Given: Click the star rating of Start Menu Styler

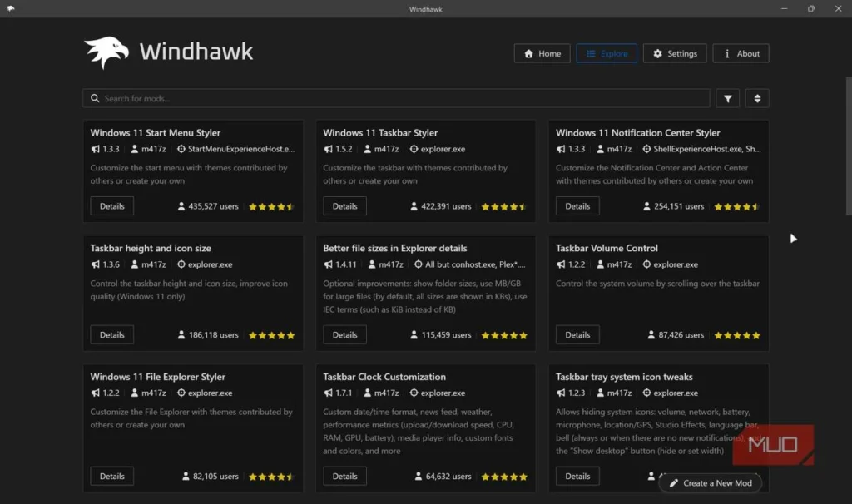Looking at the screenshot, I should [x=271, y=206].
